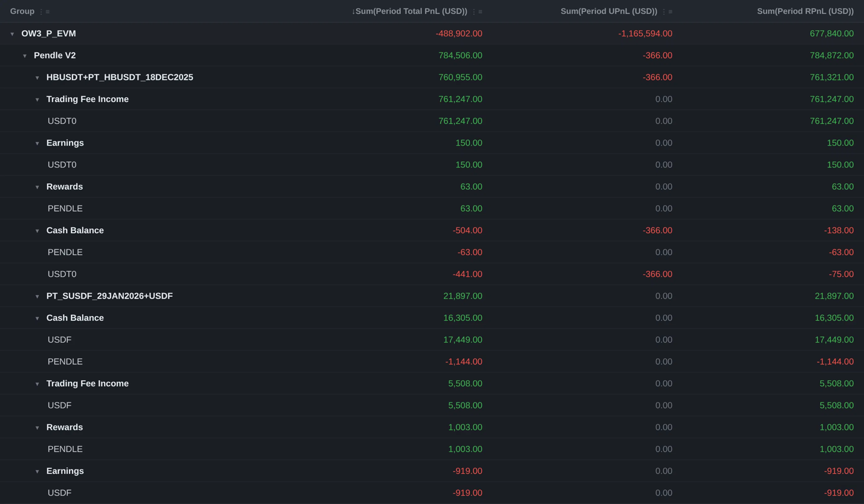This screenshot has height=504, width=864.
Task: Select Pendle V2 RPnL 784,872.00
Action: (x=832, y=56)
